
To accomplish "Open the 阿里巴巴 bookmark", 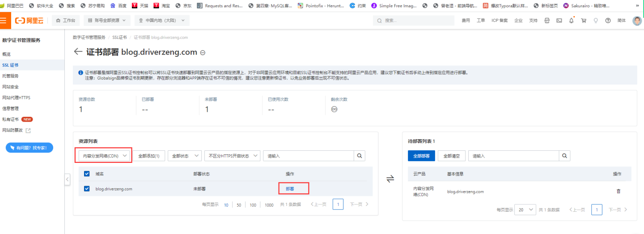I will tap(12, 6).
